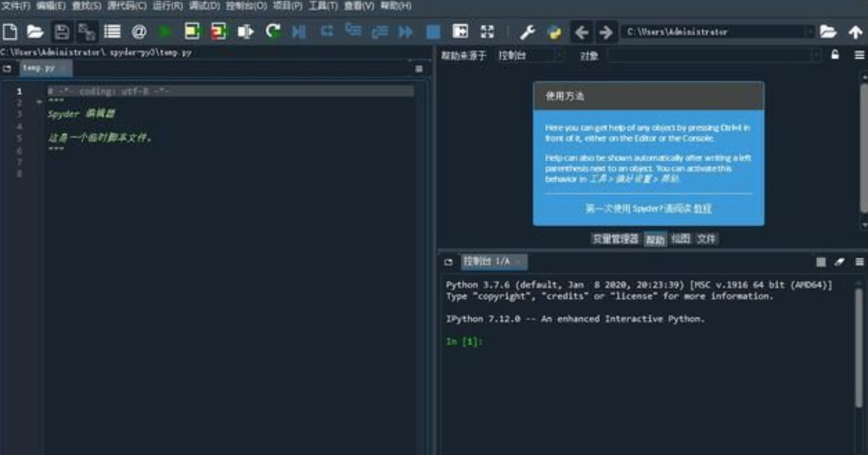Screen dimensions: 868x455
Task: Click the editor tab browse icon
Action: [x=7, y=68]
